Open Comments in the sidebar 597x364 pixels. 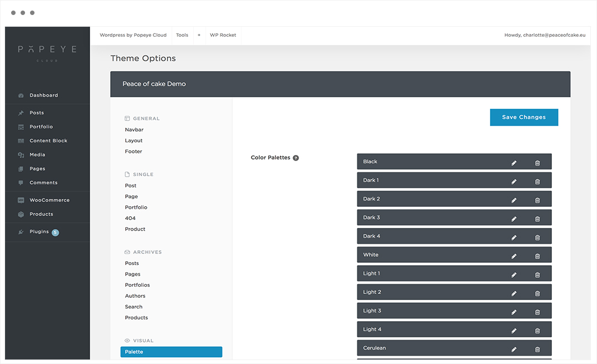coord(43,183)
